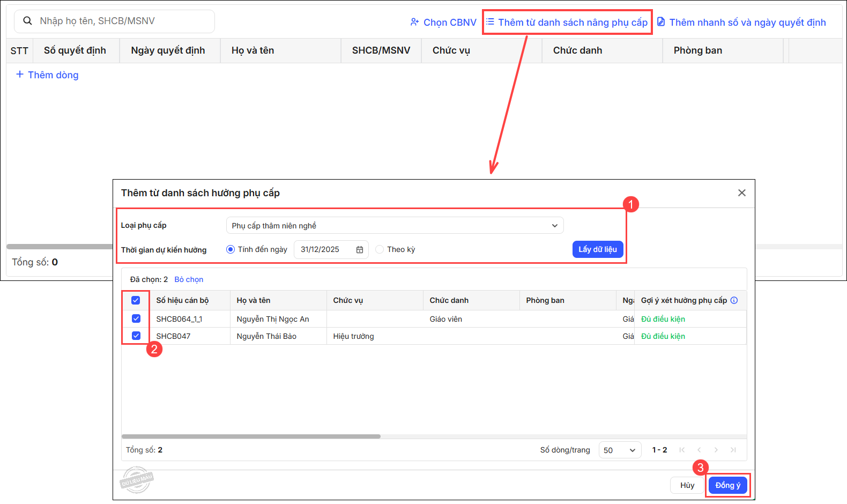Toggle the select-all checkbox in table header
The image size is (847, 504).
coord(136,300)
